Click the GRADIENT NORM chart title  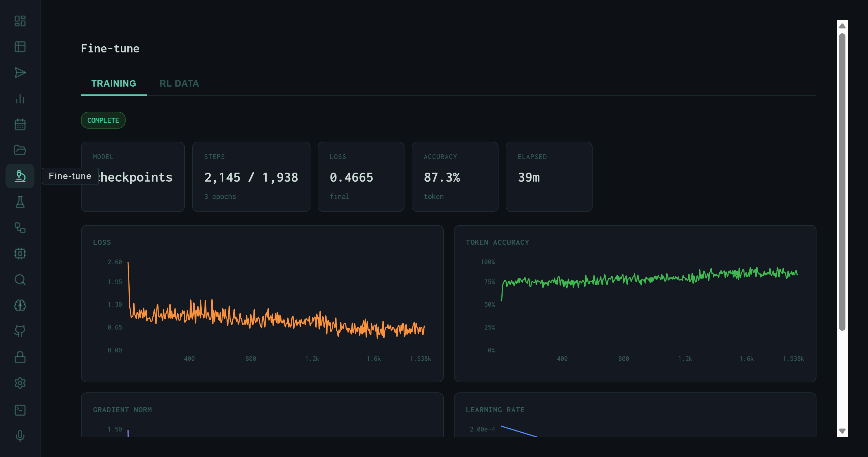point(122,410)
